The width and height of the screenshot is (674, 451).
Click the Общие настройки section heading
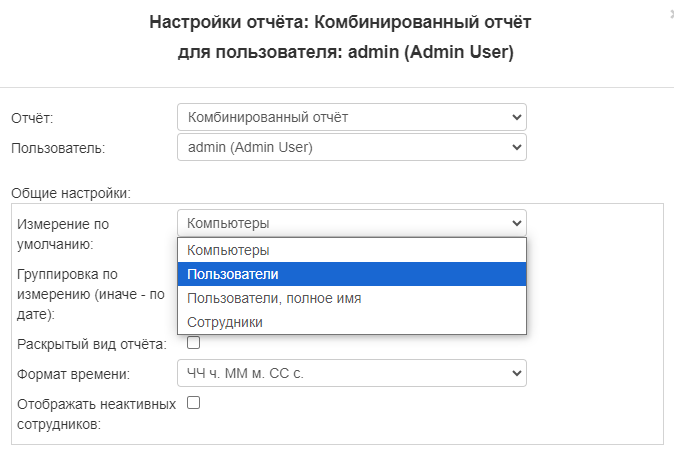(71, 192)
